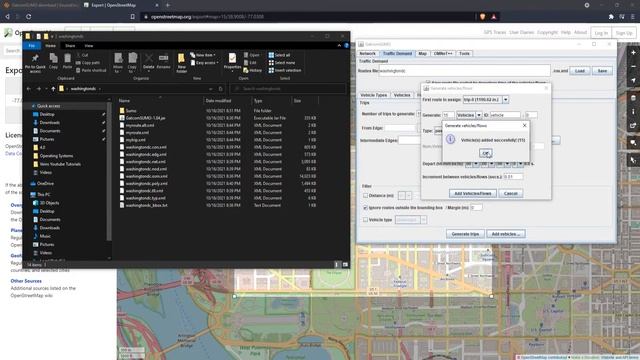Image resolution: width=640 pixels, height=360 pixels.
Task: Click the Generate trips button
Action: (x=465, y=234)
